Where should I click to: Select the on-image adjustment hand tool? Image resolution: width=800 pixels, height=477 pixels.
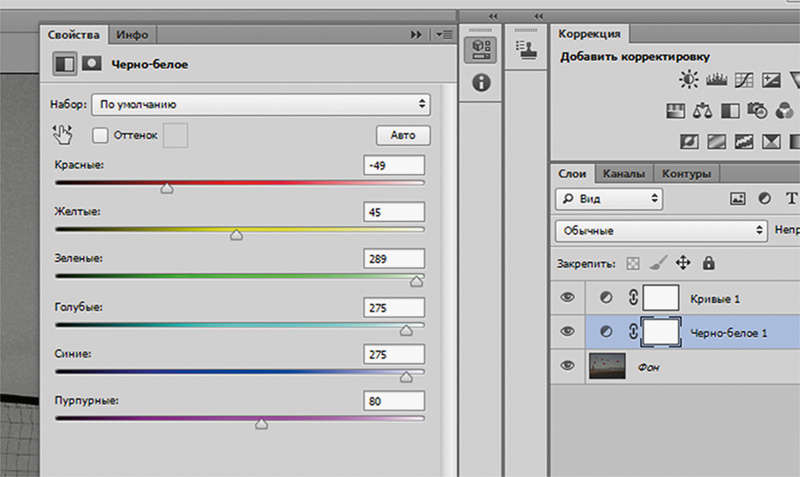65,134
